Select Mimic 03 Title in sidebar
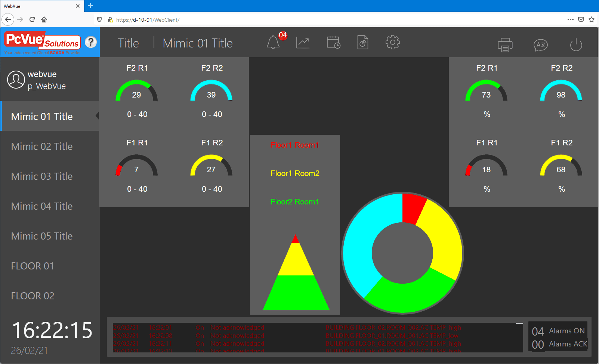The height and width of the screenshot is (364, 599). (50, 176)
